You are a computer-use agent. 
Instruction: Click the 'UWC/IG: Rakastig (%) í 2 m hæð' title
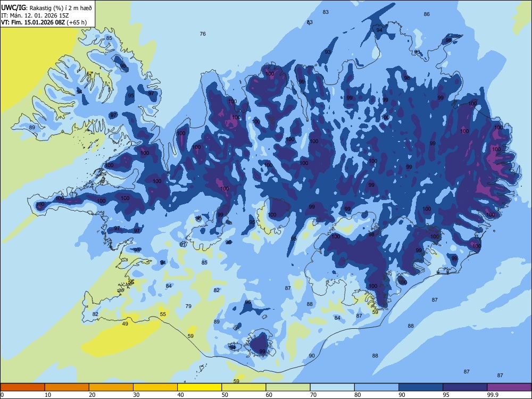click(46, 8)
